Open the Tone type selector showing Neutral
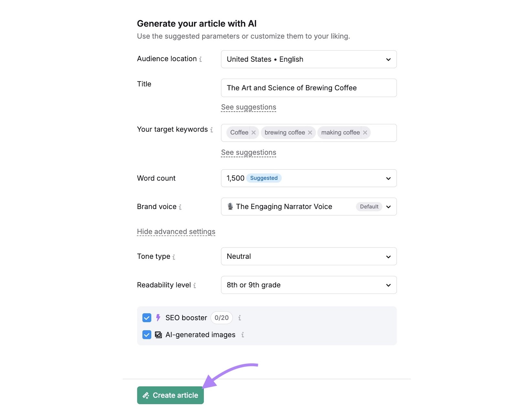The width and height of the screenshot is (517, 420). (388, 256)
